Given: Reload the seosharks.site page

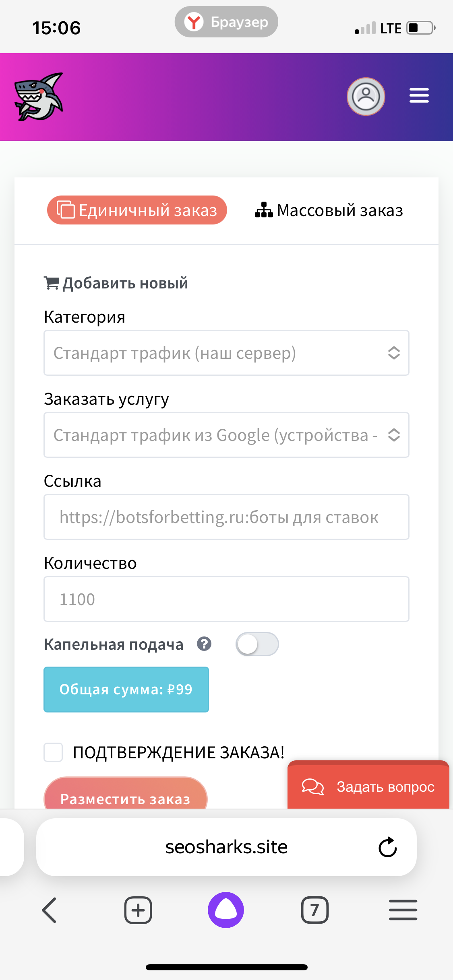Looking at the screenshot, I should [387, 847].
